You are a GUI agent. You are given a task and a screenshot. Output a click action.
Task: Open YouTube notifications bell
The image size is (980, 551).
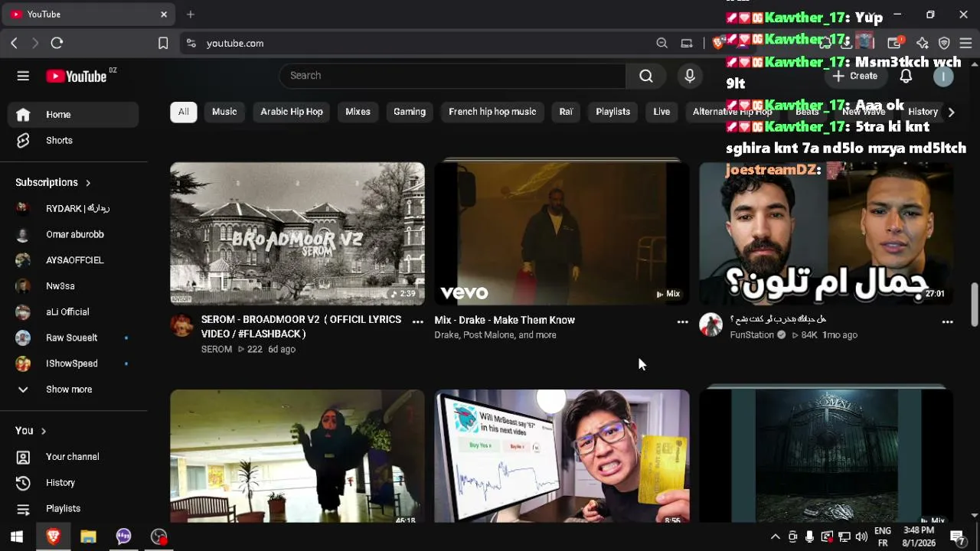click(906, 76)
